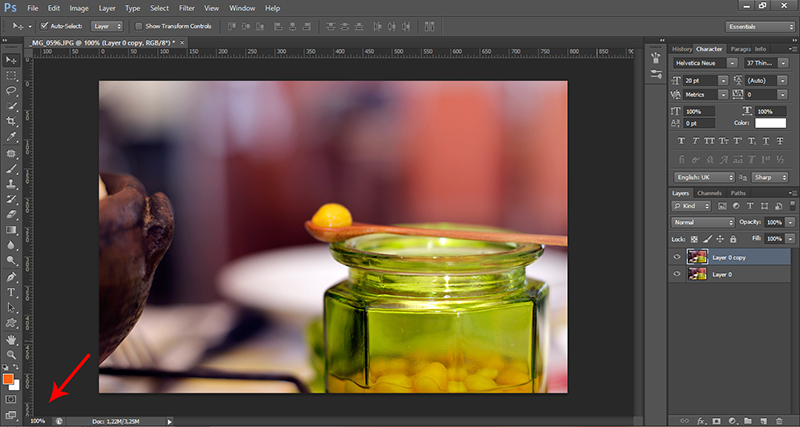Viewport: 800px width, 427px height.
Task: Select the Layer 0 layer thumbnail
Action: [x=697, y=273]
